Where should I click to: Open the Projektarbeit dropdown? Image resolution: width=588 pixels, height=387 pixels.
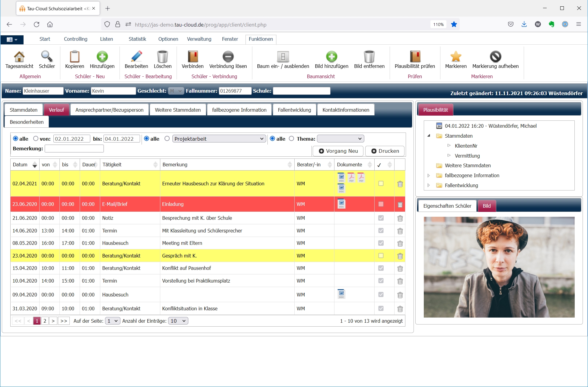pos(219,139)
